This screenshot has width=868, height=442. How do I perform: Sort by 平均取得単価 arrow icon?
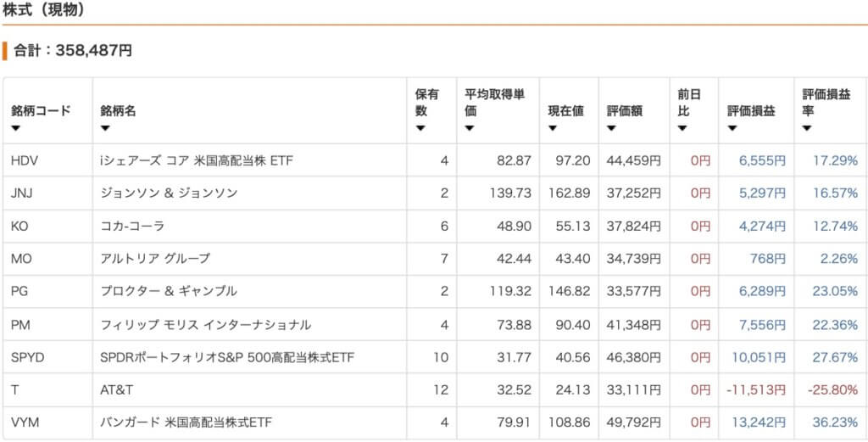(x=470, y=128)
